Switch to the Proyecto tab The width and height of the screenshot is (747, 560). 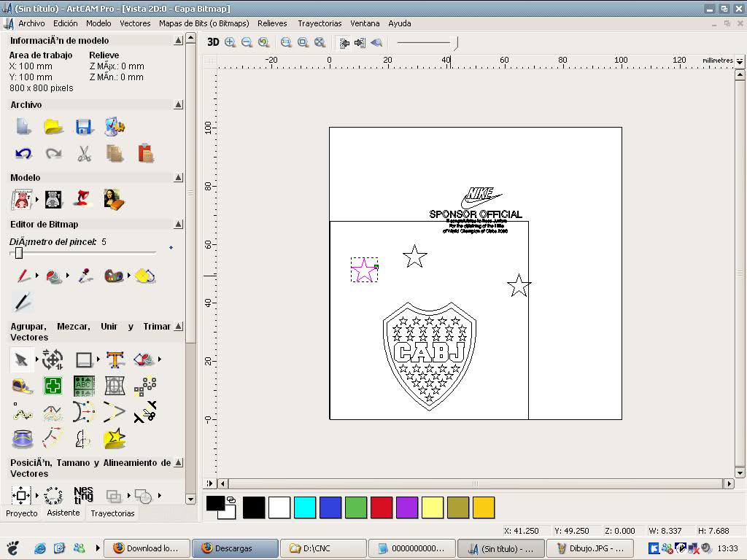(x=21, y=513)
